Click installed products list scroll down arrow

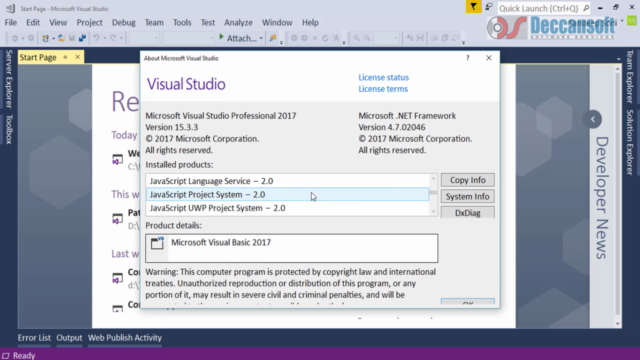(x=433, y=211)
